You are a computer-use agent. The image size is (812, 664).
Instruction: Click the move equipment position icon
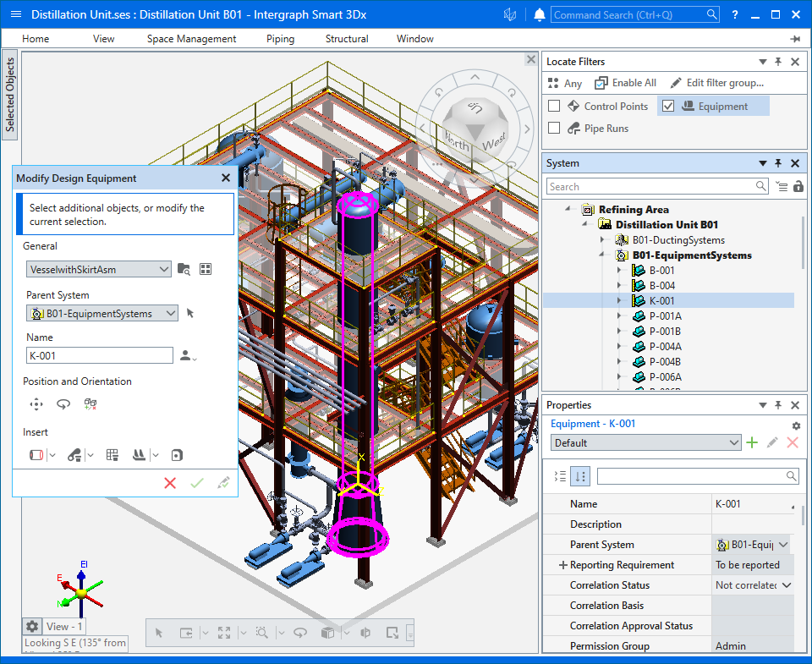point(36,404)
